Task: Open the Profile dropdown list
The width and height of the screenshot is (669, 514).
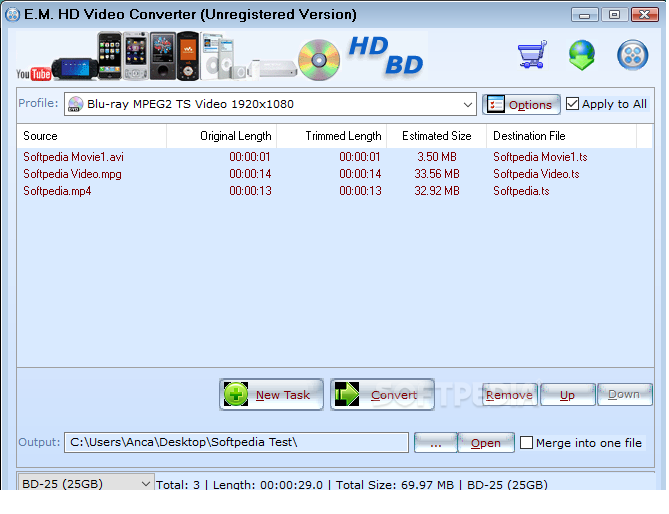Action: tap(468, 105)
